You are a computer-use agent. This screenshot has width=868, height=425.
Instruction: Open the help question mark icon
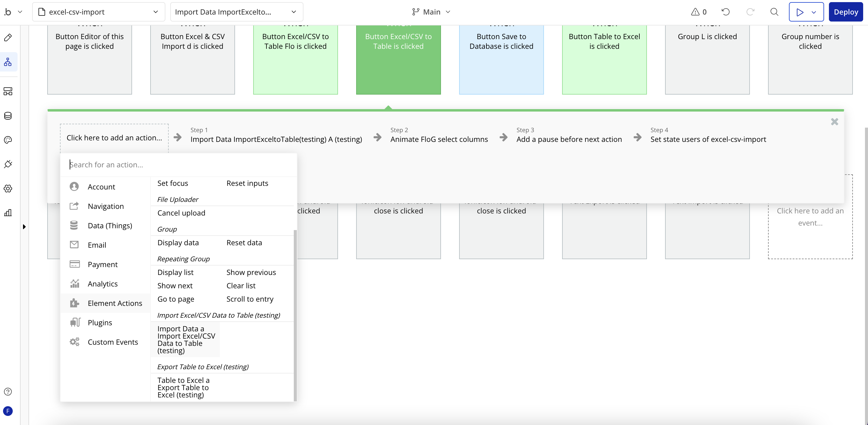[8, 392]
